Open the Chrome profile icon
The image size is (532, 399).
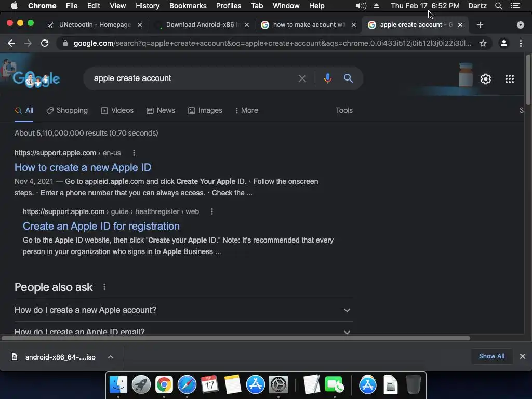[x=504, y=43]
